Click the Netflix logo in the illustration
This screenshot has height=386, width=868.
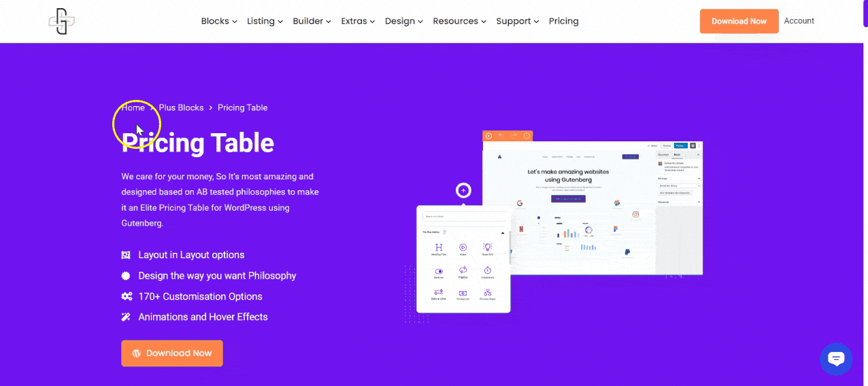pyautogui.click(x=521, y=229)
